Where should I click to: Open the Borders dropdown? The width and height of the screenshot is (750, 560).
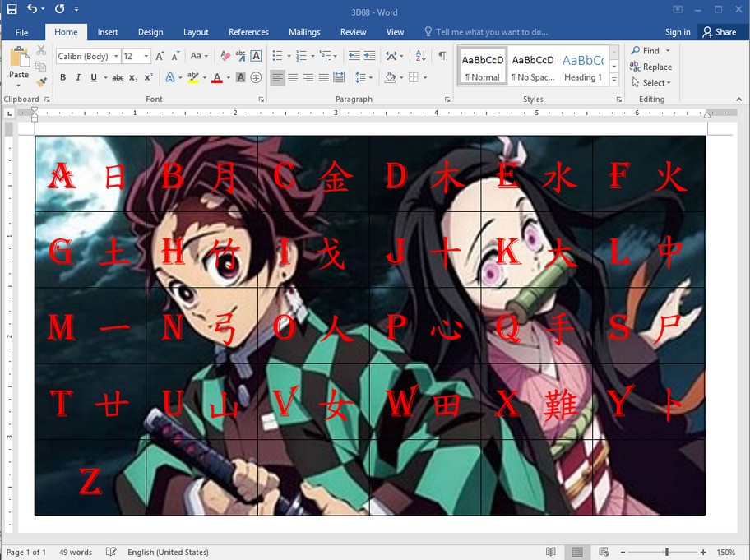click(424, 77)
